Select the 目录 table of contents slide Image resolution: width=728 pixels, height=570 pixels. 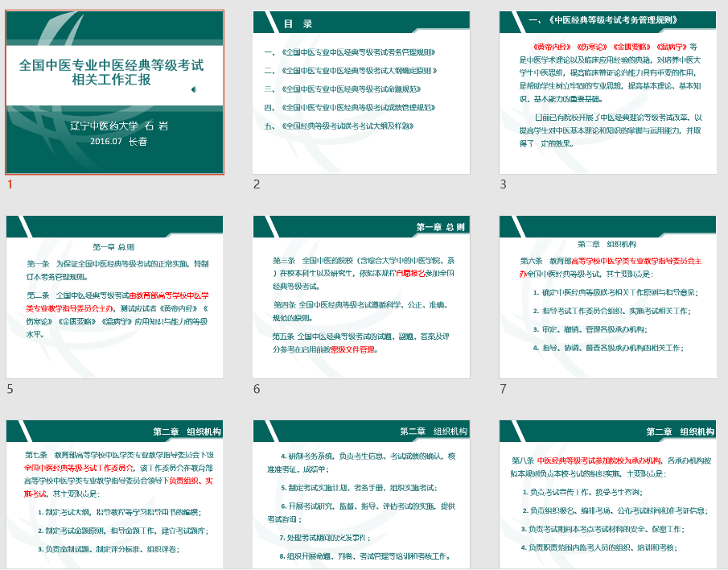(361, 93)
